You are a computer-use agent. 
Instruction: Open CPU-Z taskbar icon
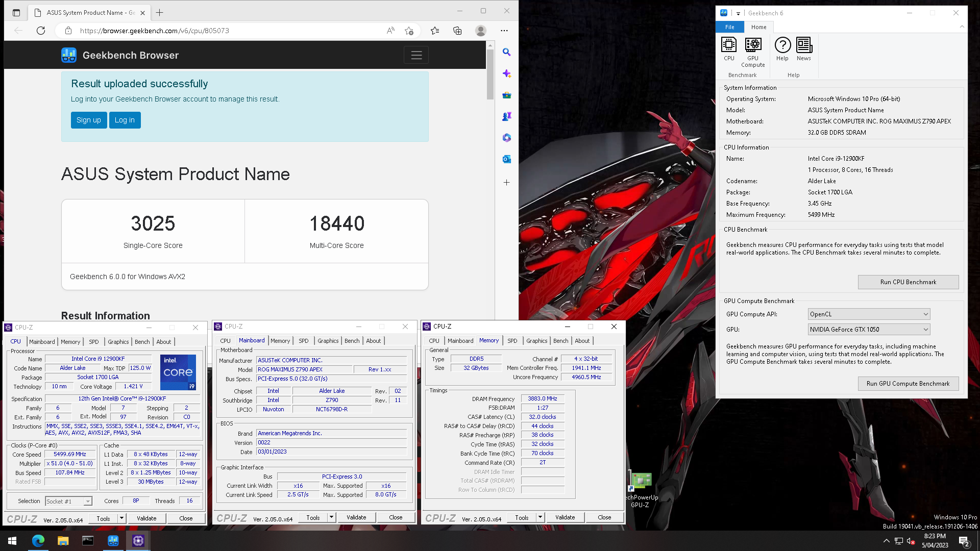pyautogui.click(x=138, y=541)
